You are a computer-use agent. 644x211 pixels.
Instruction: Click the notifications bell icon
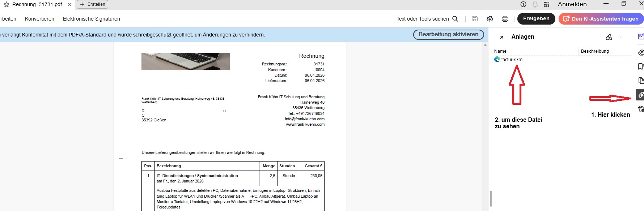point(535,4)
